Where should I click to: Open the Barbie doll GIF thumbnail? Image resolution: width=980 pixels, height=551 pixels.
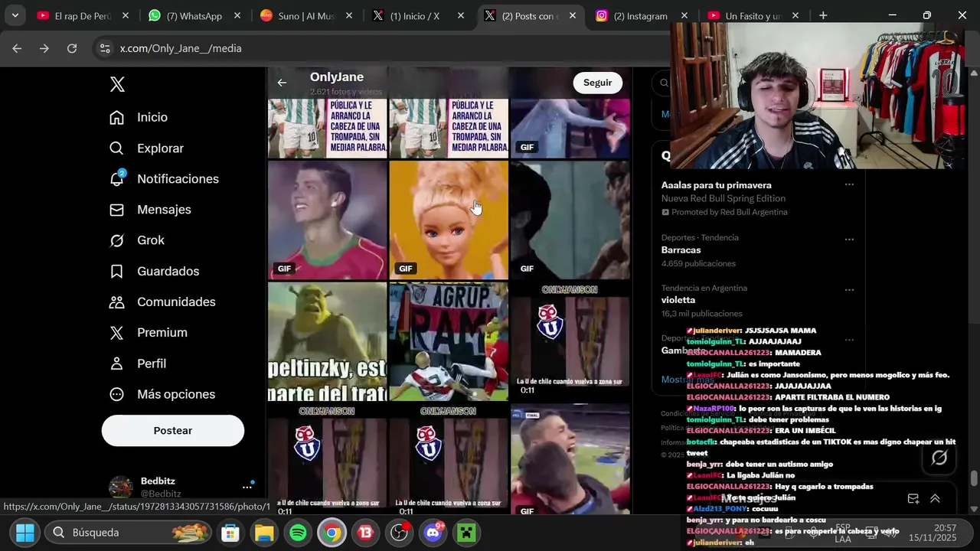(x=449, y=220)
